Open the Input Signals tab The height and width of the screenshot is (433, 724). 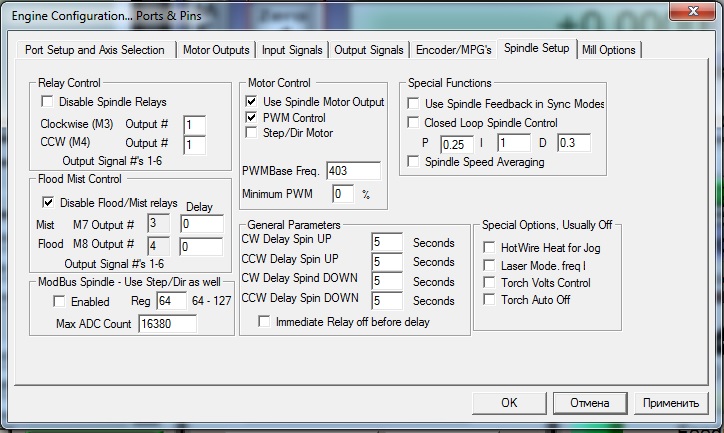[292, 50]
